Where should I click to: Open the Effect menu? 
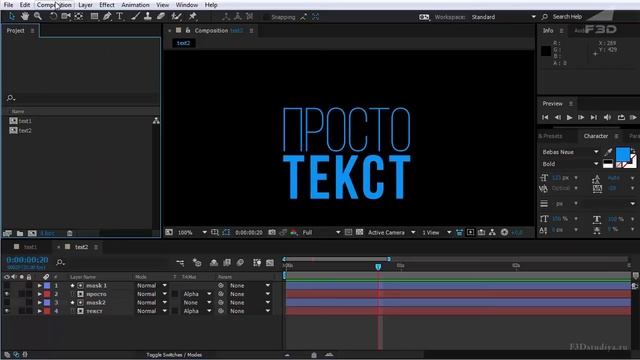107,5
